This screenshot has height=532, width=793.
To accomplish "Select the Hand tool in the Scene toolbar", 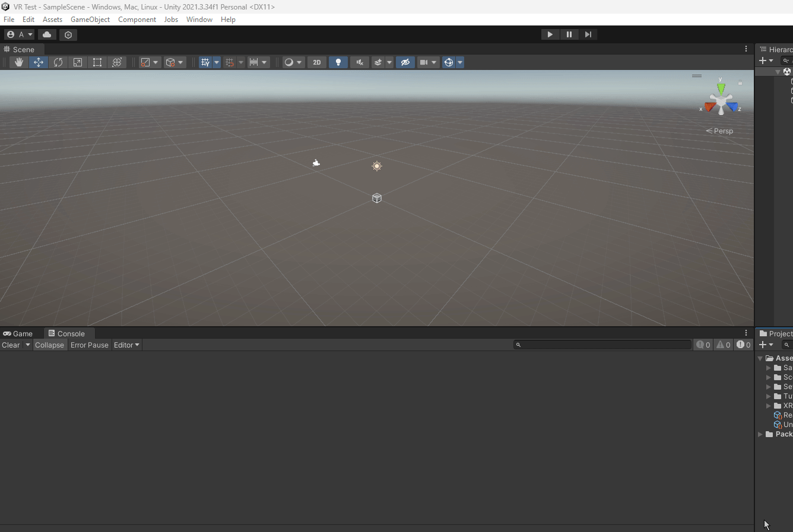I will (x=18, y=62).
